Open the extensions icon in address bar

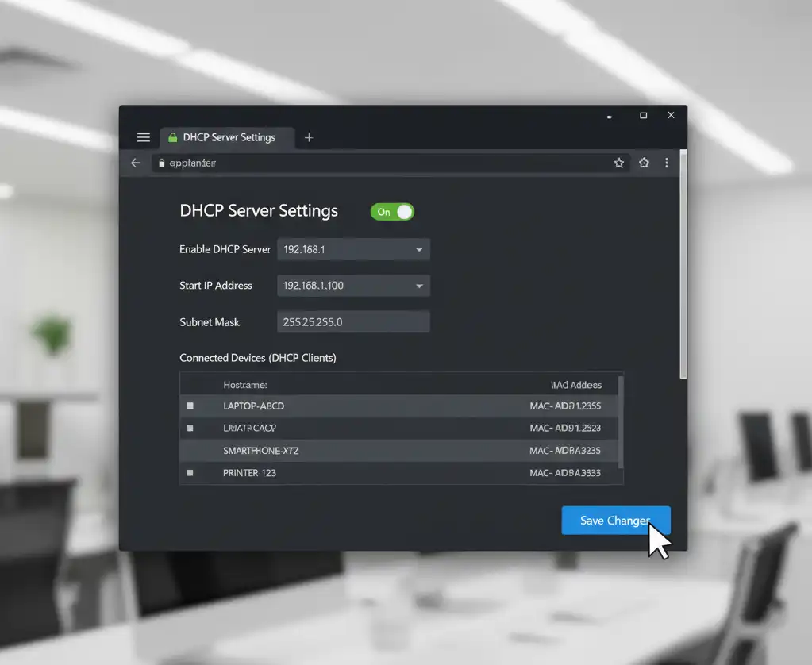tap(644, 163)
